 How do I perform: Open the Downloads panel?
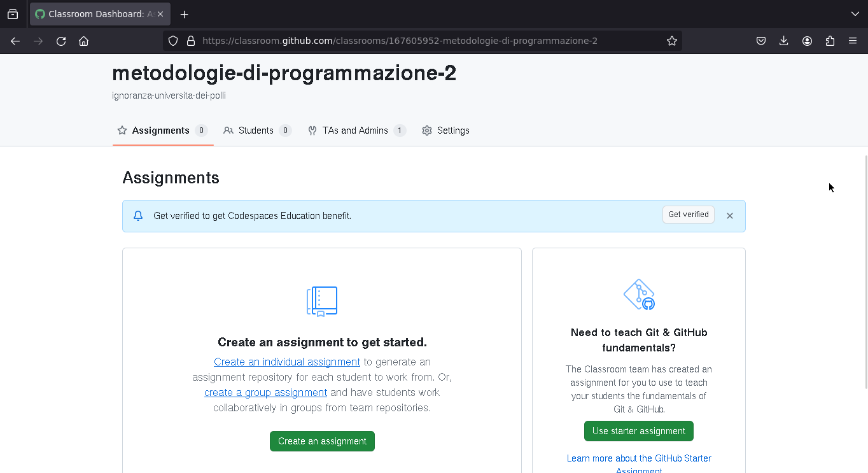[784, 41]
